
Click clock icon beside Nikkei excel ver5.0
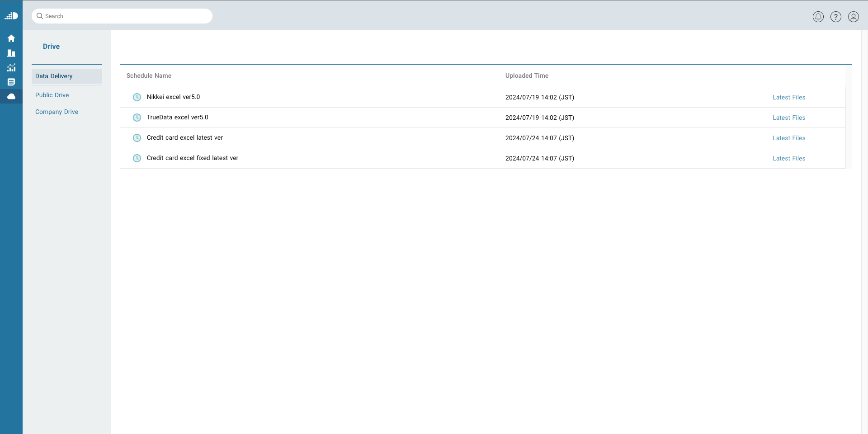137,97
